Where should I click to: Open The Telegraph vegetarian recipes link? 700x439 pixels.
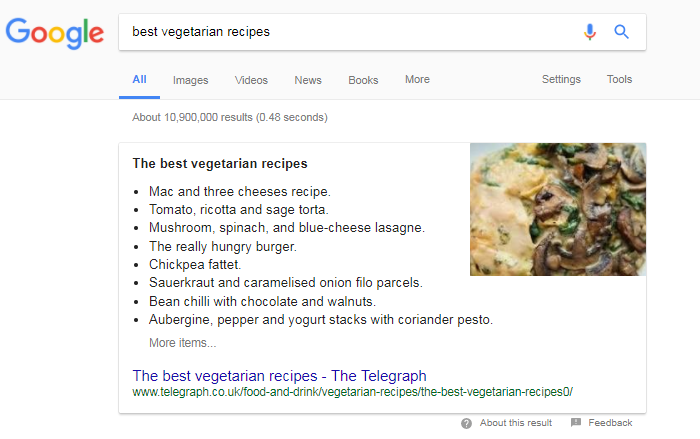(279, 376)
